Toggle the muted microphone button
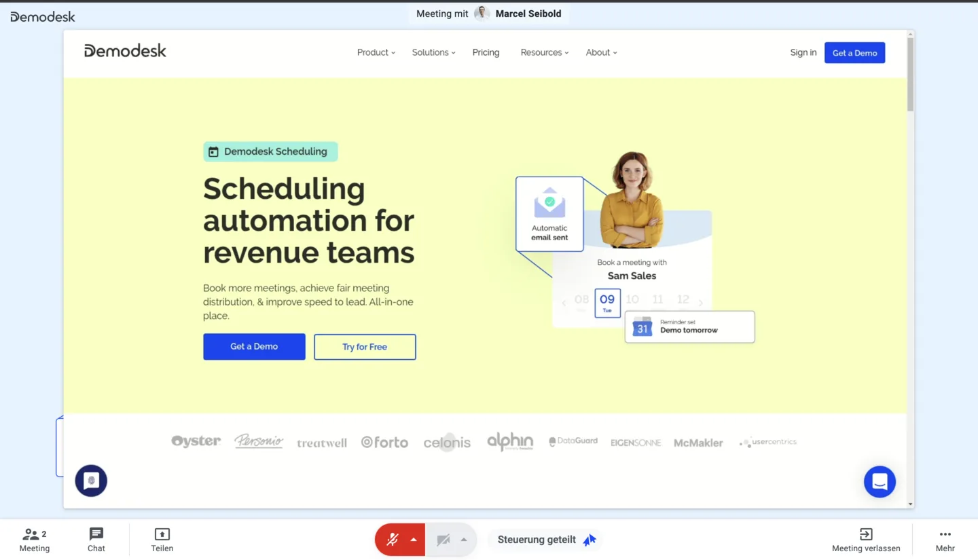This screenshot has width=978, height=560. click(x=393, y=540)
